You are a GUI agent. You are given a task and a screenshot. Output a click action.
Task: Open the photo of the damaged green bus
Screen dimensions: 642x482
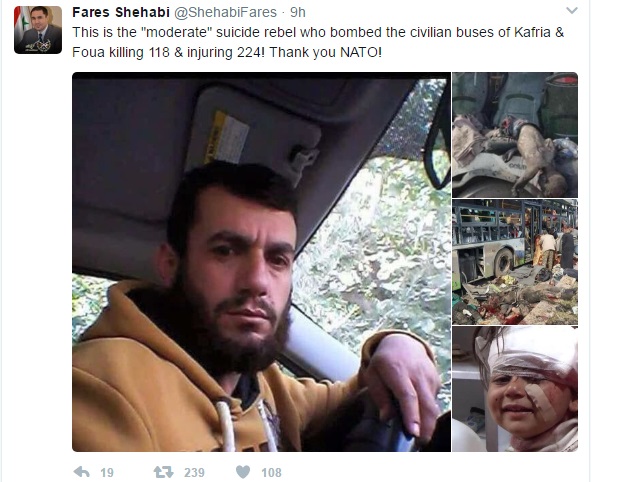(515, 262)
